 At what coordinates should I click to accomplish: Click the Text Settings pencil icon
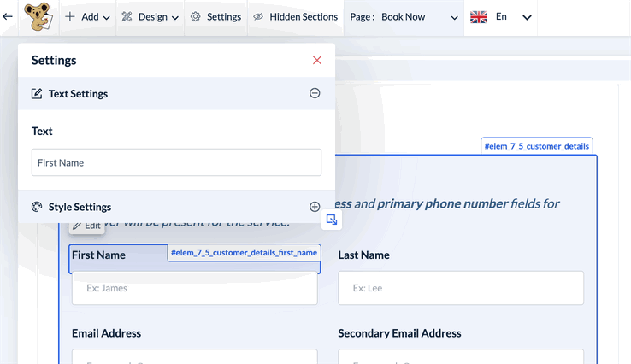pos(37,94)
